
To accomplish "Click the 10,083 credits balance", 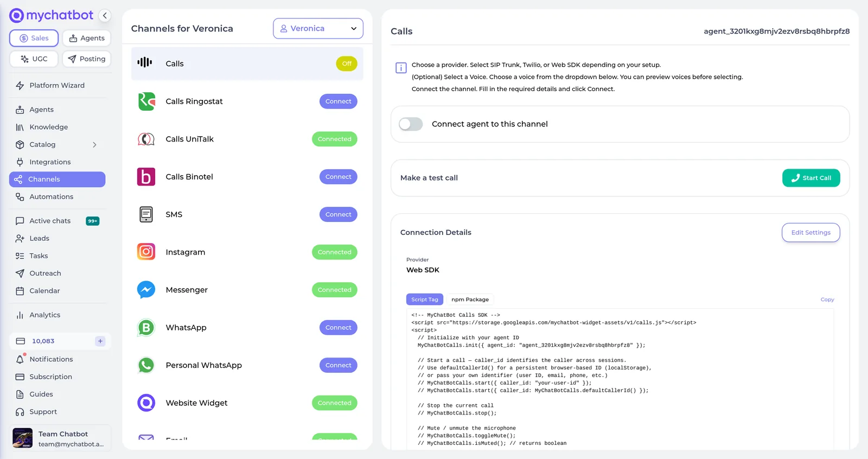I will pyautogui.click(x=43, y=341).
